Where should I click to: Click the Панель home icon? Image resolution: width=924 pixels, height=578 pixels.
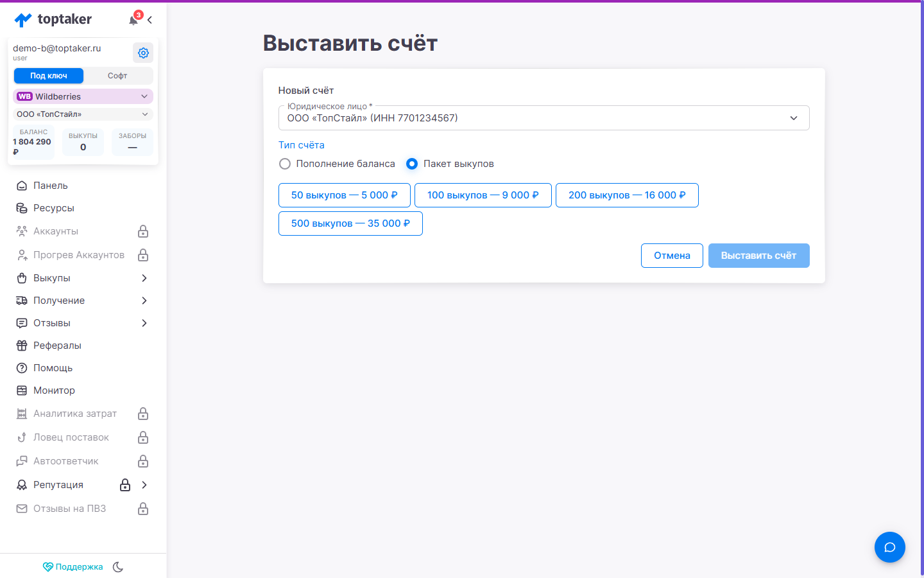pyautogui.click(x=22, y=186)
